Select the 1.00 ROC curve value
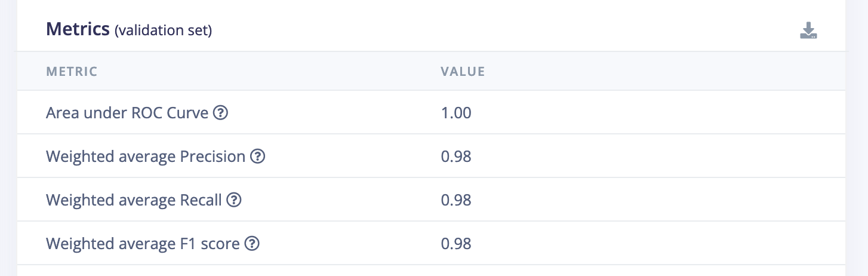Screen dimensions: 868x276 [x=456, y=112]
